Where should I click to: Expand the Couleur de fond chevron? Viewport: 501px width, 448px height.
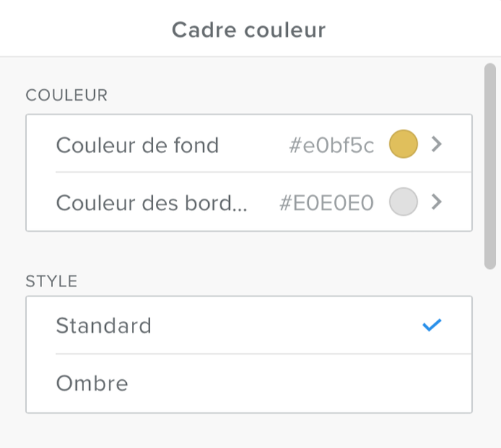(436, 144)
